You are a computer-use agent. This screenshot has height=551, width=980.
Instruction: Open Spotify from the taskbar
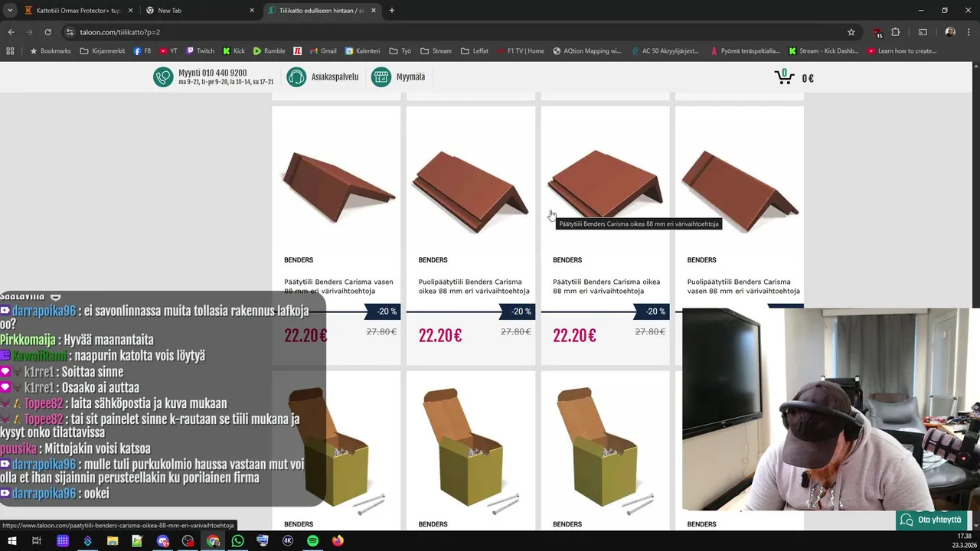[313, 541]
